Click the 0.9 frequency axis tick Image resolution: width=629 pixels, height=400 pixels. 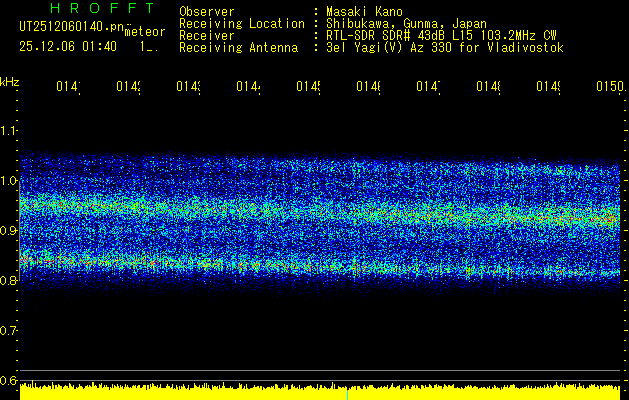9,230
